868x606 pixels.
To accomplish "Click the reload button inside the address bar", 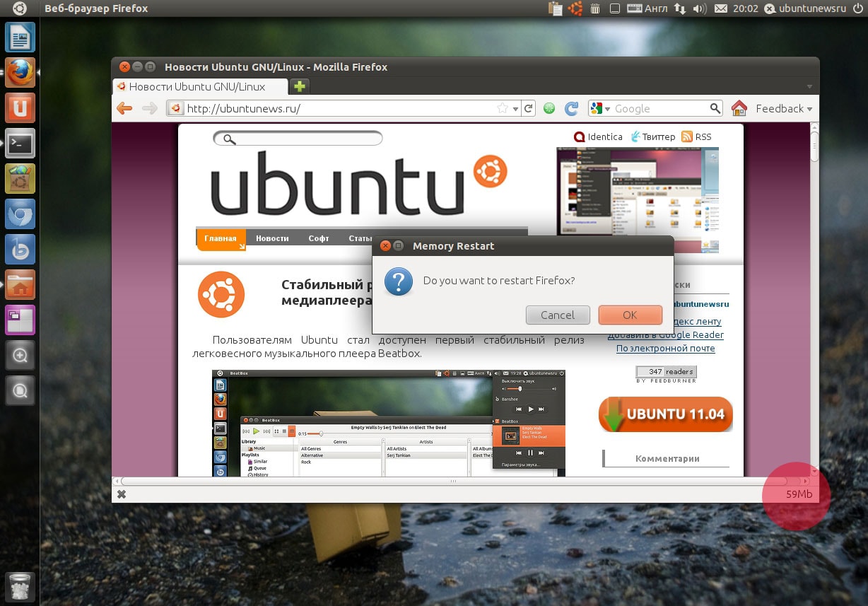I will pyautogui.click(x=528, y=108).
